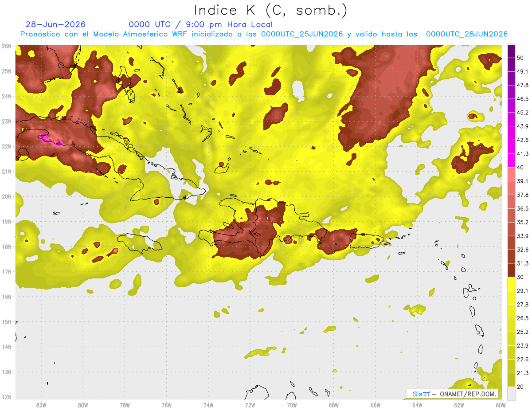Click latitude label "18N"

click(7, 247)
